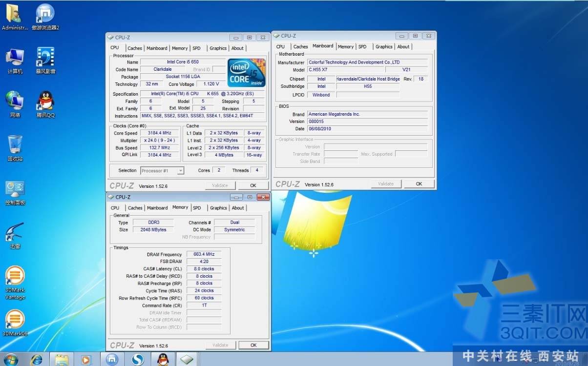Image resolution: width=588 pixels, height=366 pixels.
Task: Open SPD tab in the CPU window
Action: [x=196, y=48]
